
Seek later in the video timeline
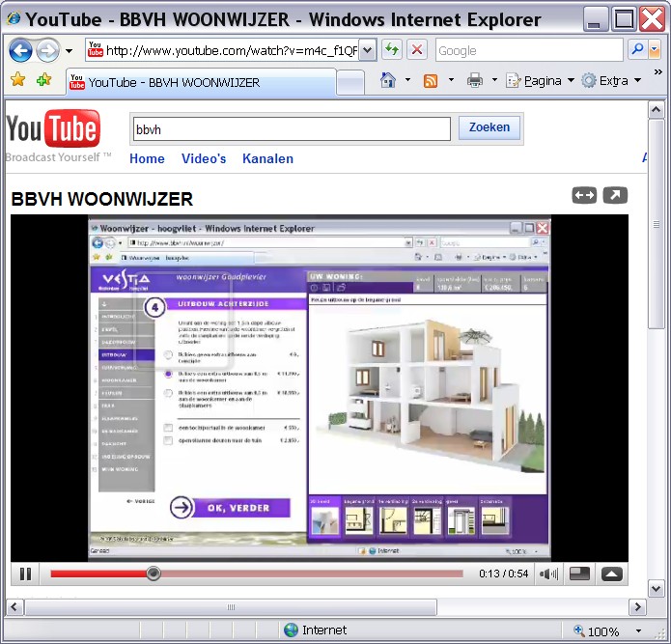click(312, 574)
